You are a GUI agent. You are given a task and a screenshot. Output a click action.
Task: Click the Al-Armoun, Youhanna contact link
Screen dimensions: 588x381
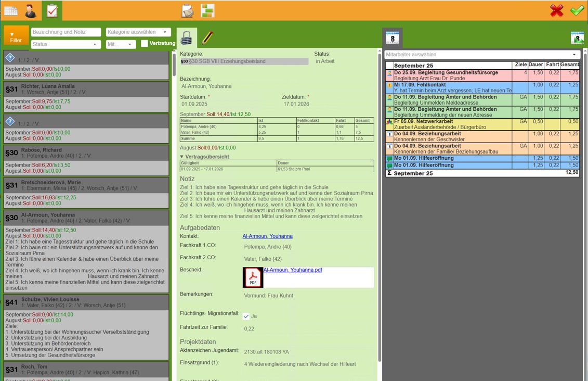coord(267,236)
